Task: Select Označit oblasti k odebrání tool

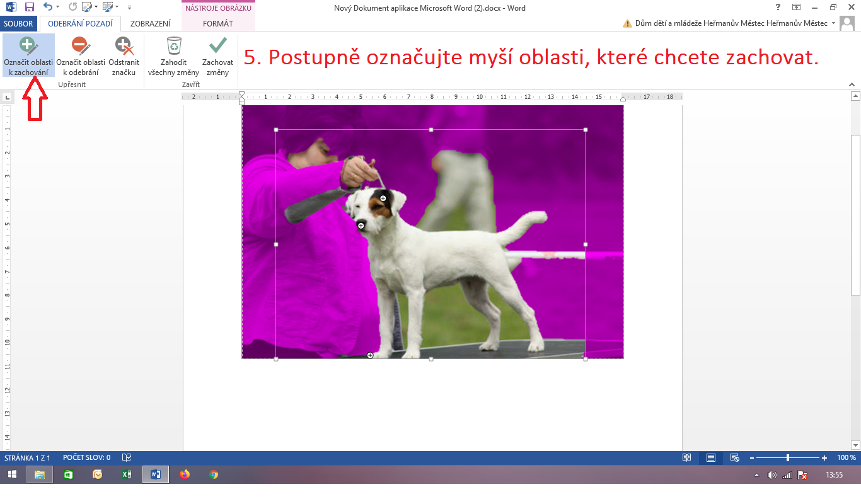Action: (x=81, y=56)
